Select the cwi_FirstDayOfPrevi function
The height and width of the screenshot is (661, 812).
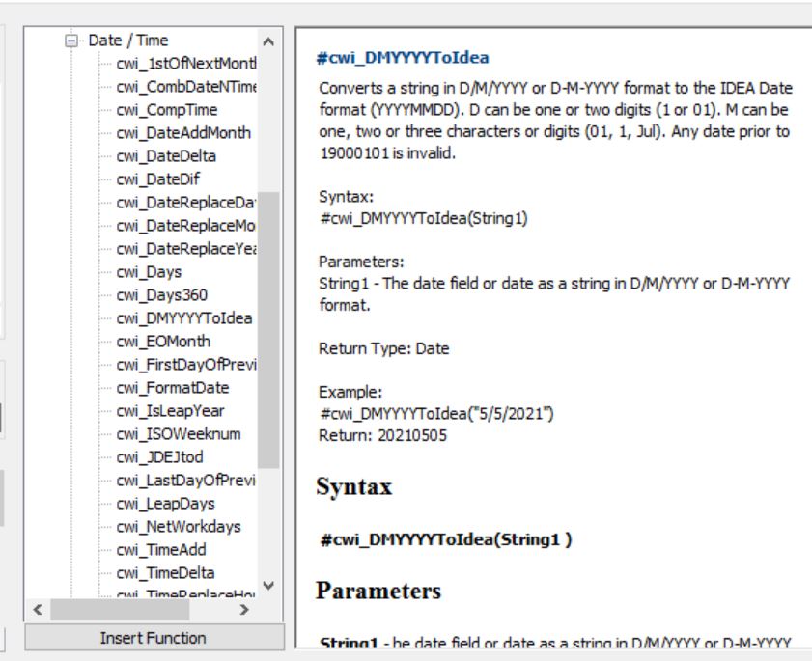pos(186,365)
